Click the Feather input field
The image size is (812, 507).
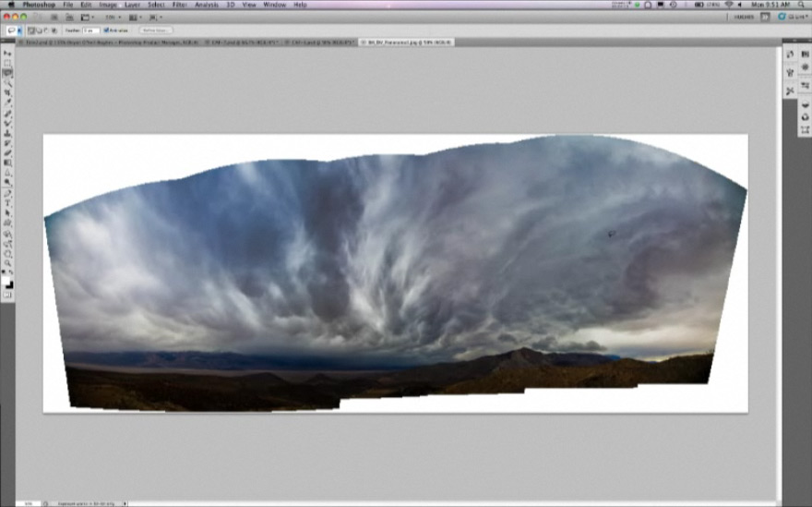(91, 30)
